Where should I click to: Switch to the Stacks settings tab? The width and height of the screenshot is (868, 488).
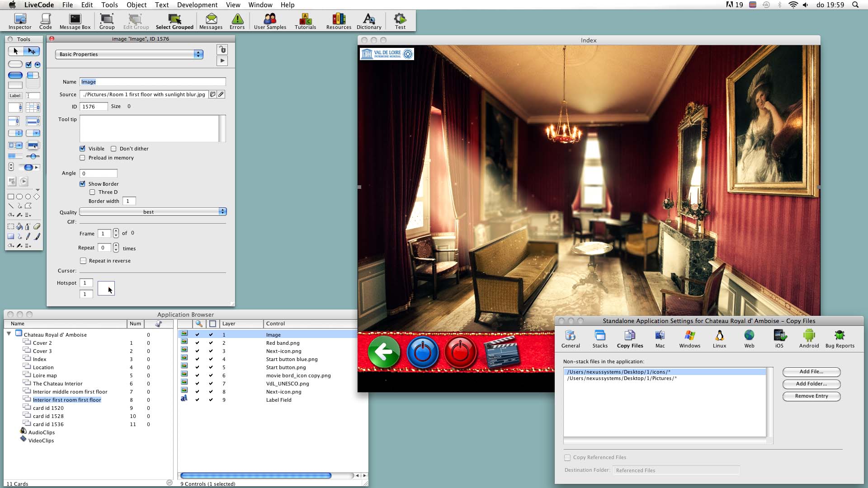[600, 338]
